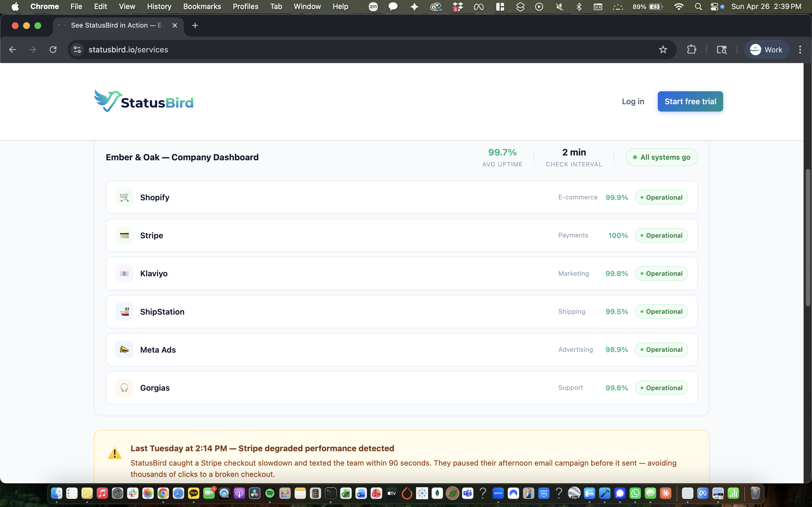Open Chrome three-dot menu
The image size is (812, 507).
800,50
